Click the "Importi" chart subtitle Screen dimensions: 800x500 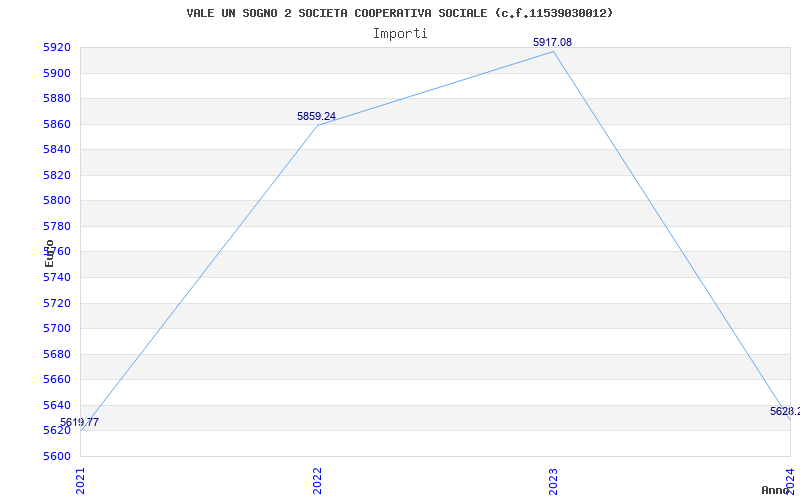point(400,33)
